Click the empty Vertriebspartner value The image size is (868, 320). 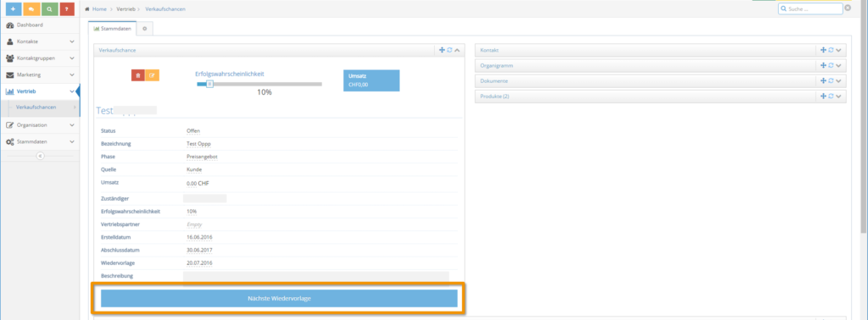tap(194, 224)
